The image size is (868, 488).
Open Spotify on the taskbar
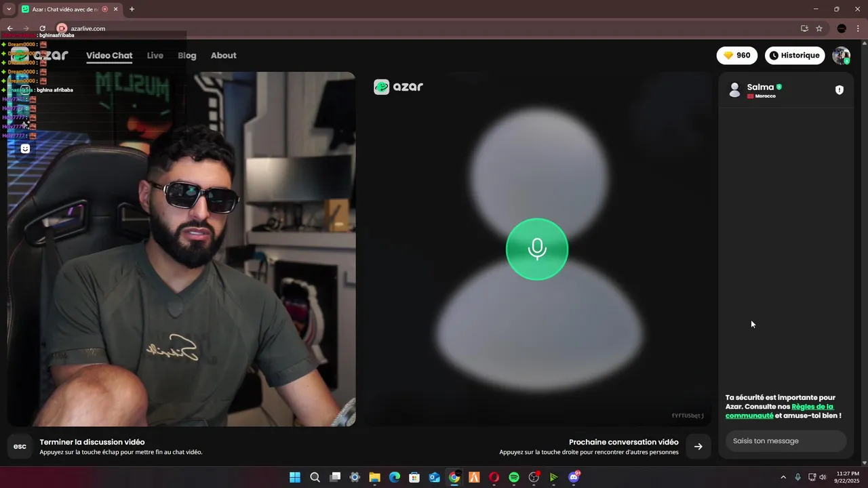pyautogui.click(x=514, y=477)
